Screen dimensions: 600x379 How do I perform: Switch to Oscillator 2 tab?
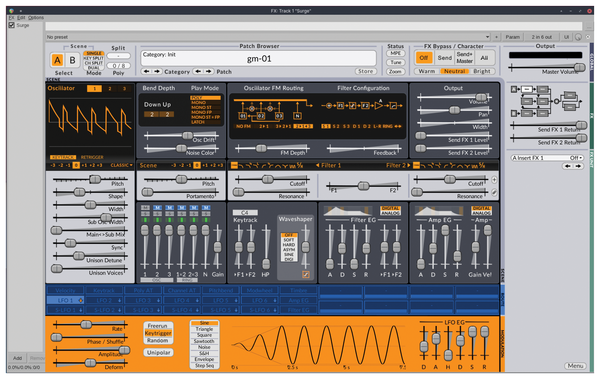(x=110, y=88)
